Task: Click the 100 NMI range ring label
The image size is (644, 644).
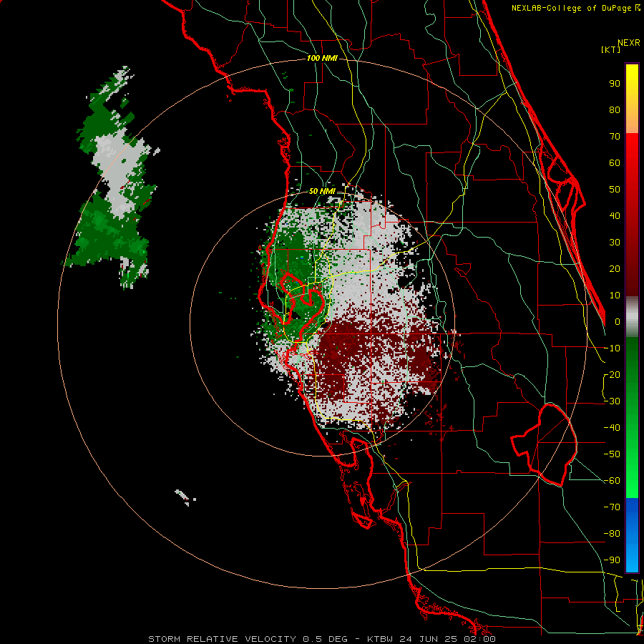Action: click(x=322, y=59)
